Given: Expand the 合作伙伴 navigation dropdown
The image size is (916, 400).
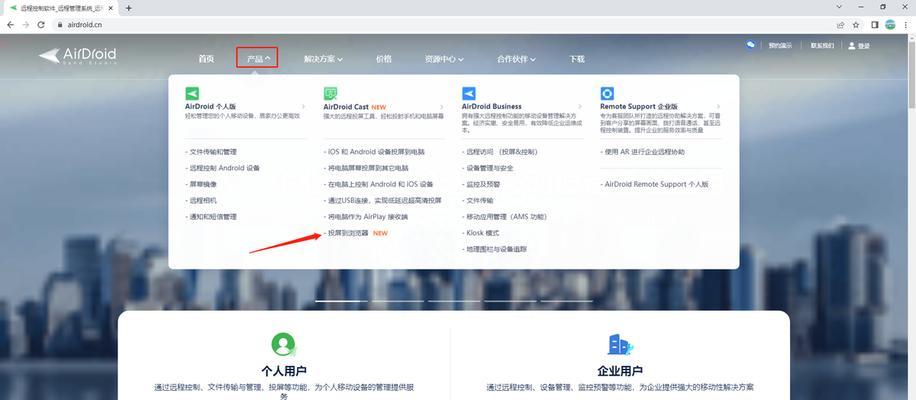Looking at the screenshot, I should pyautogui.click(x=516, y=59).
